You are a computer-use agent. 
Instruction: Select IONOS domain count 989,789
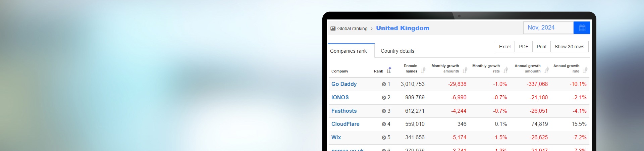point(415,98)
